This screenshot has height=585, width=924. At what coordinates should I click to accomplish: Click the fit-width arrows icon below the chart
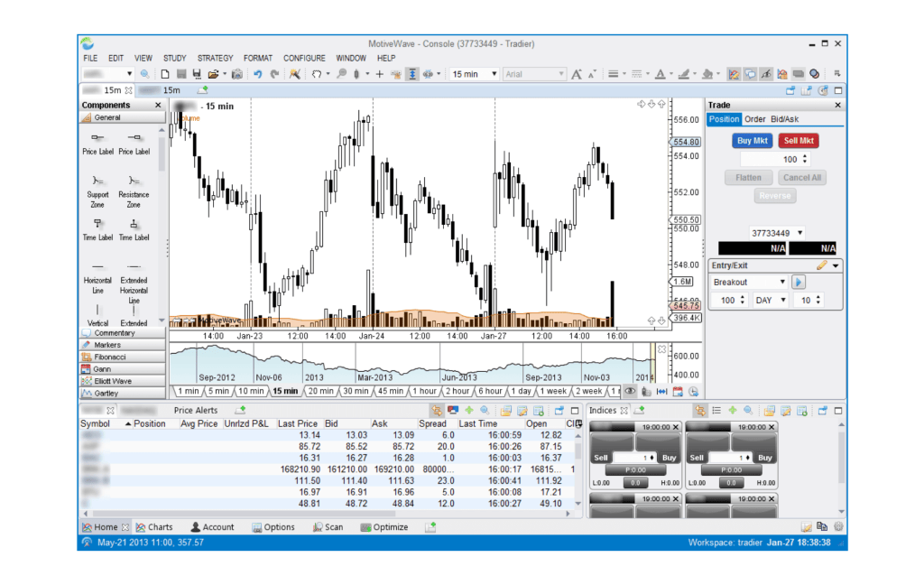click(x=661, y=391)
